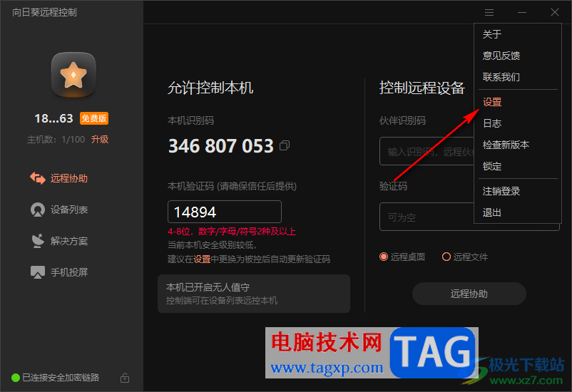Close the Sunlogin window

click(x=555, y=12)
